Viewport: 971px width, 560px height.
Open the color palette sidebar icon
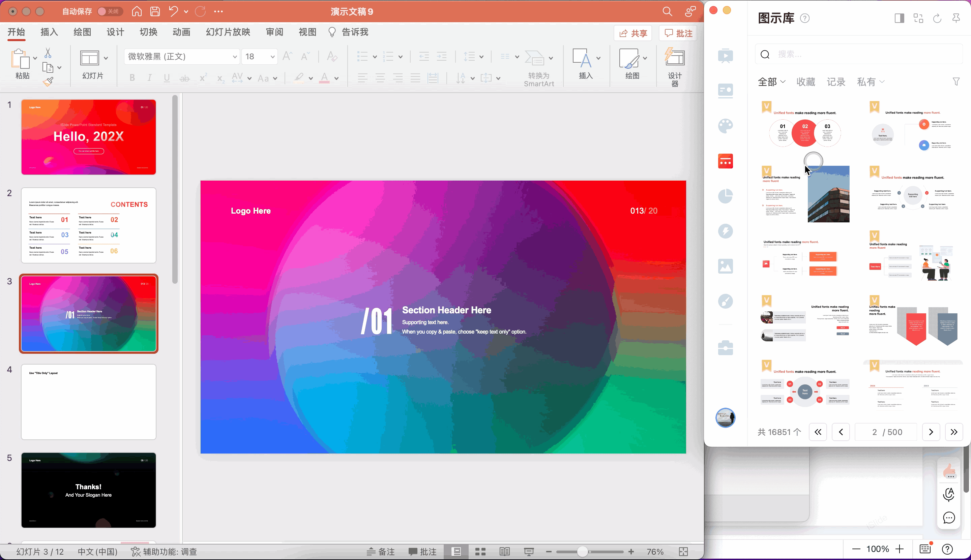click(x=725, y=126)
